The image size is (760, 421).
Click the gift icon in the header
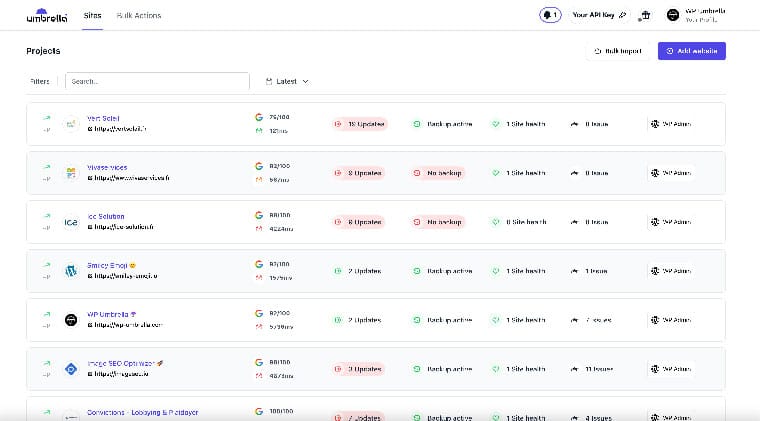pos(645,16)
